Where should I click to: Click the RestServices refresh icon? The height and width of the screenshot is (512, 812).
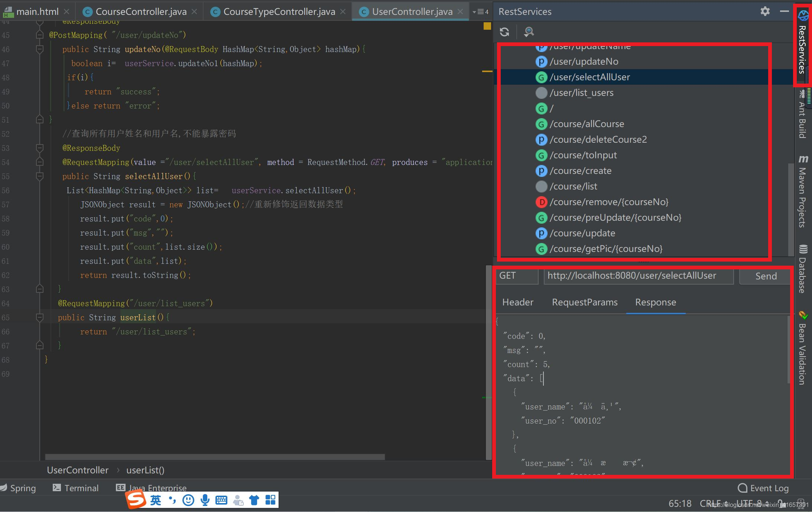coord(504,32)
